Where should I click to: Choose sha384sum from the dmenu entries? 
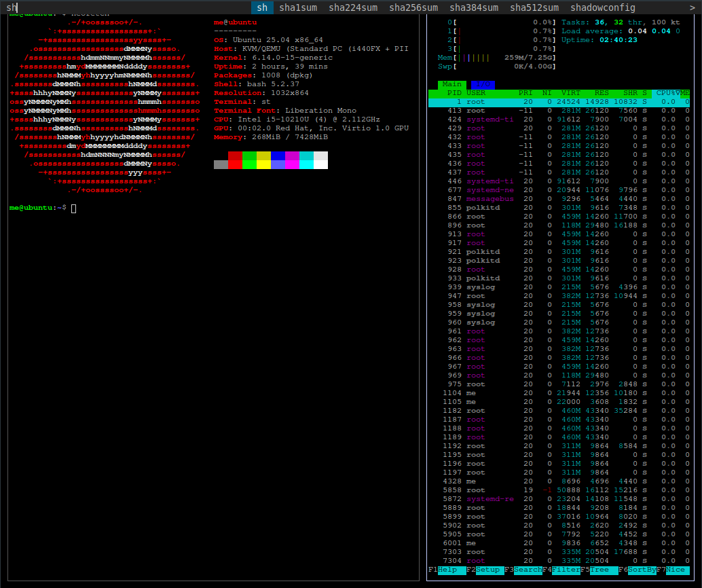click(474, 7)
